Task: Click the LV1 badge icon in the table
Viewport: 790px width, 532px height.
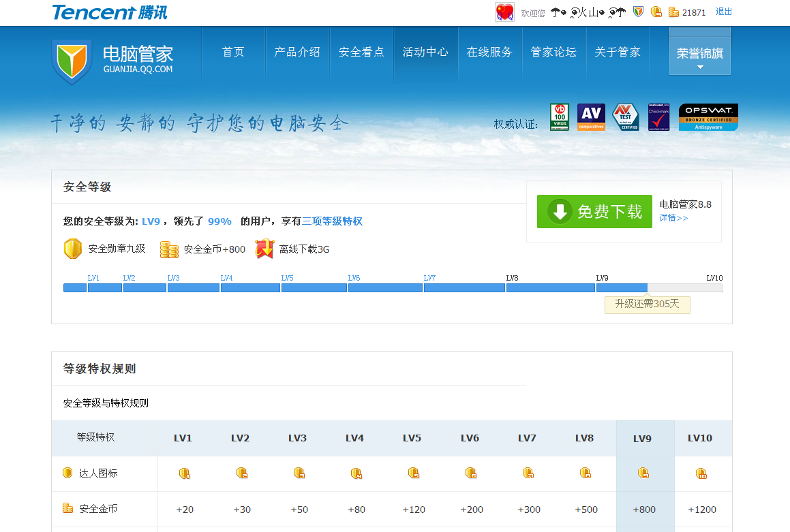Action: [x=185, y=473]
